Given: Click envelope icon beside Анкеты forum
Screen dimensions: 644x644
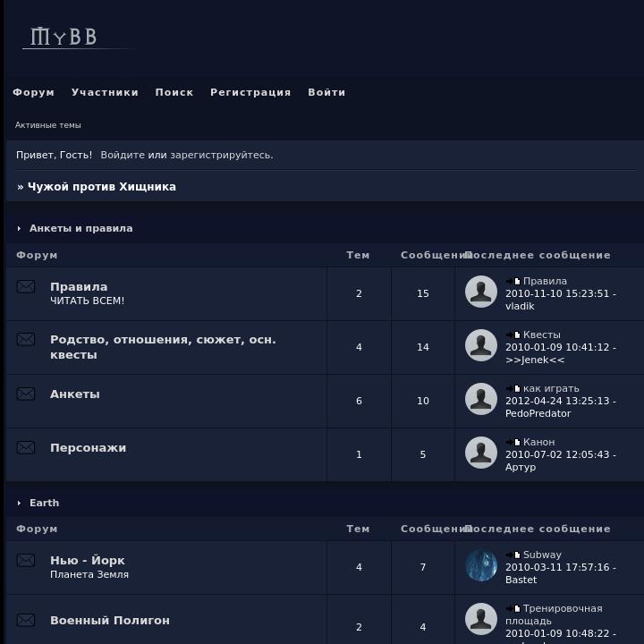Looking at the screenshot, I should (26, 394).
